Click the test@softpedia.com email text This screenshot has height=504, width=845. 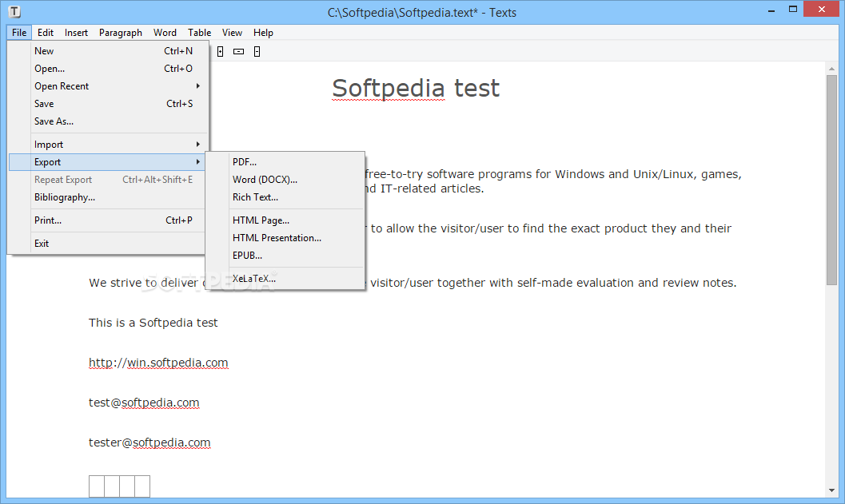(144, 403)
